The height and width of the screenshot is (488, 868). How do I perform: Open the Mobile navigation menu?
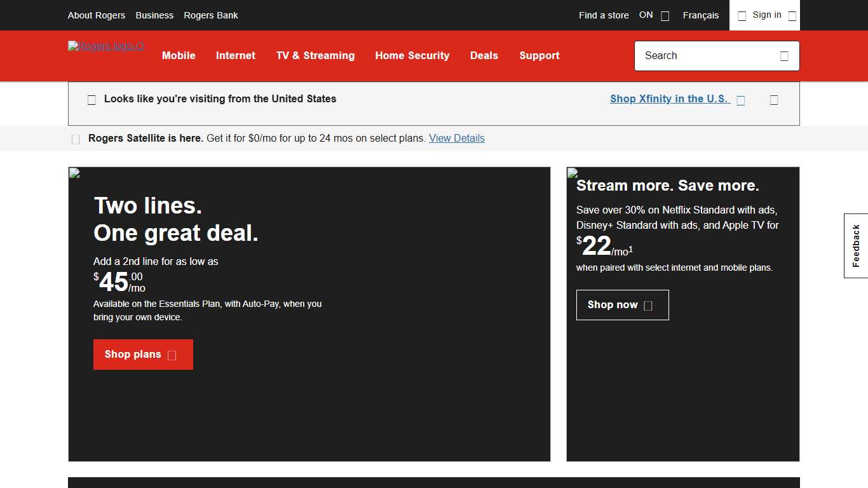point(179,56)
